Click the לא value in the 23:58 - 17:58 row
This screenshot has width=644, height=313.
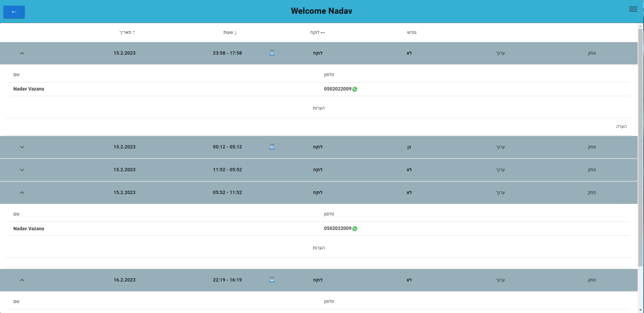click(x=409, y=53)
